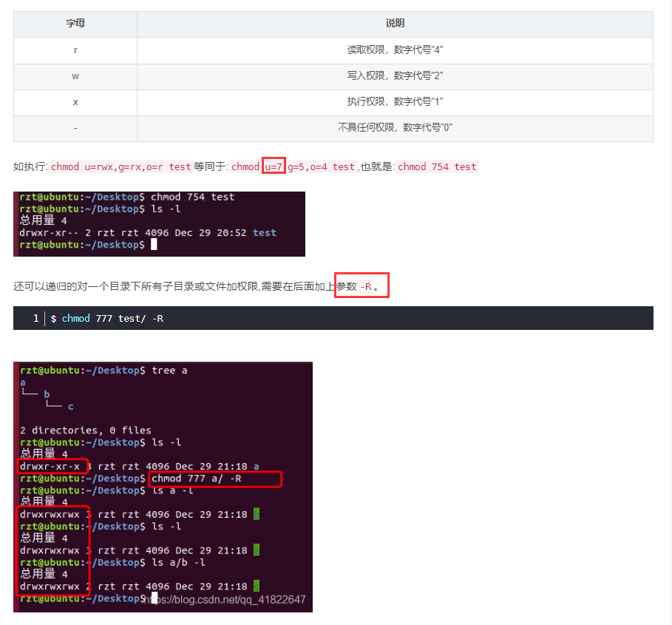The width and height of the screenshot is (672, 625).
Task: Open the first terminal screenshot with chmod 754
Action: (159, 224)
